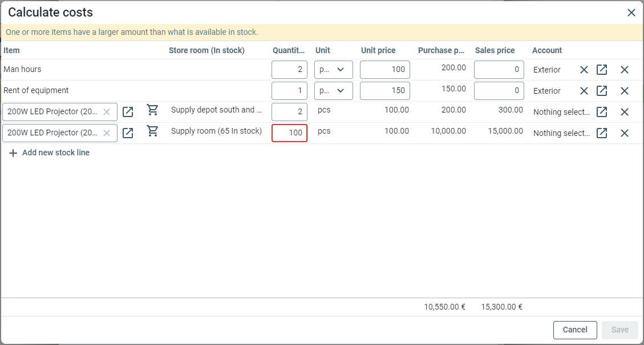This screenshot has height=345, width=644.
Task: Click shopping cart icon in Supply room row
Action: [152, 131]
